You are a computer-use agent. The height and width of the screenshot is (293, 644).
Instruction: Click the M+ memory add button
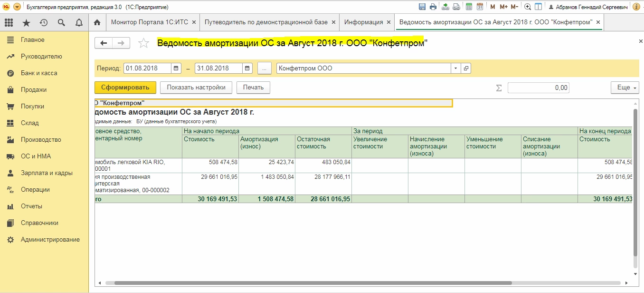[x=503, y=7]
